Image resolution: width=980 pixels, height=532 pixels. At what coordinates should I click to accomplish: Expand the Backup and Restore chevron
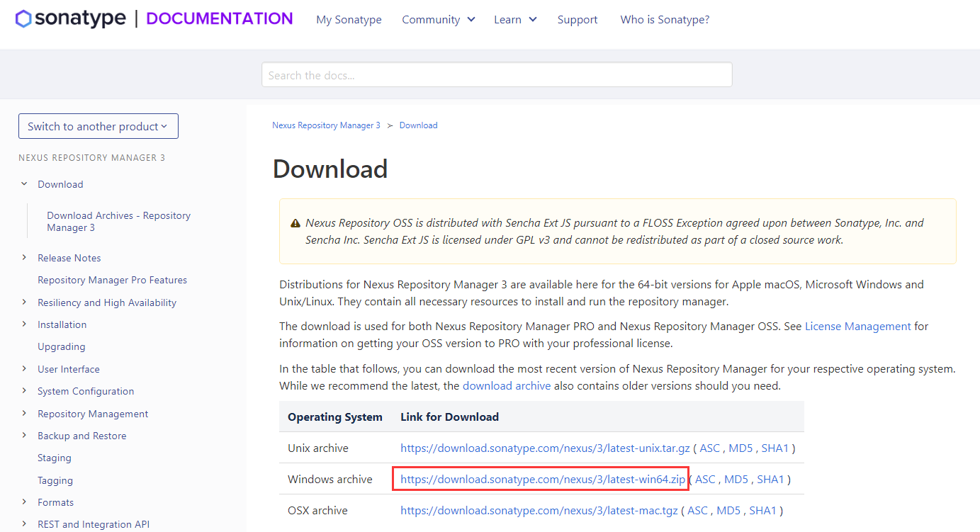click(24, 436)
